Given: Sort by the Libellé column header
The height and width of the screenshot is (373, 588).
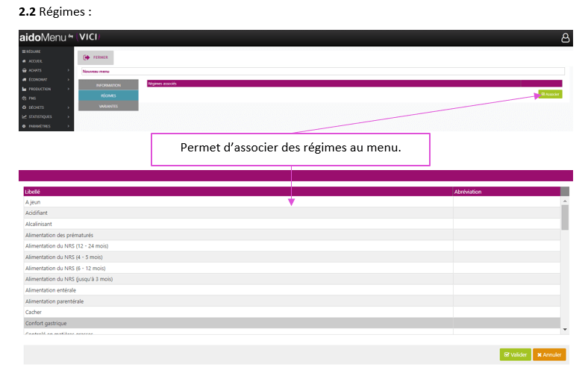Looking at the screenshot, I should (x=239, y=192).
